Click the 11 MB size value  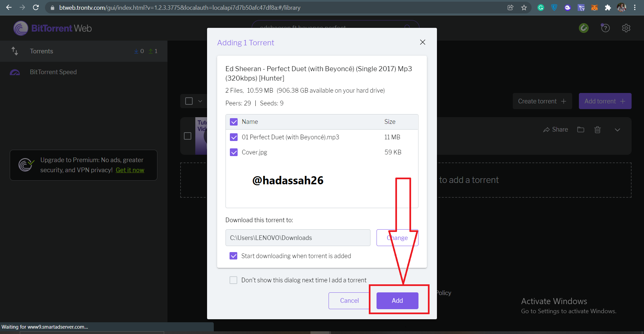click(392, 137)
